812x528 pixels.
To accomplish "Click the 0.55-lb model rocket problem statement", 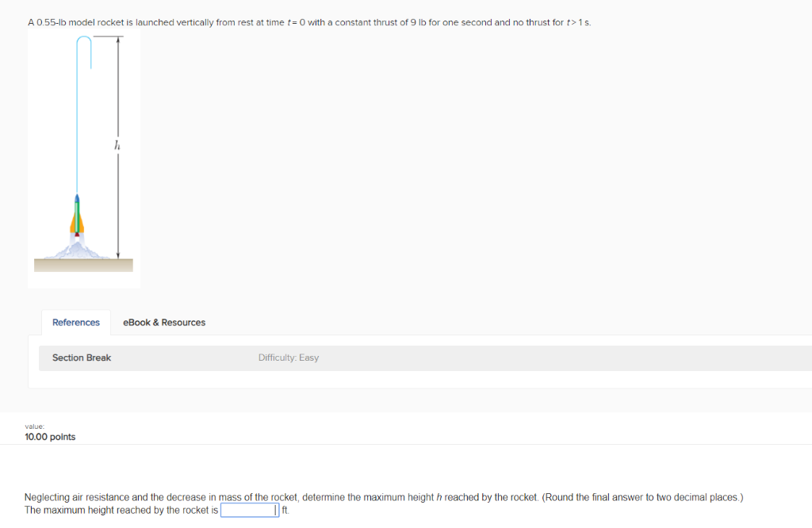I will point(309,22).
